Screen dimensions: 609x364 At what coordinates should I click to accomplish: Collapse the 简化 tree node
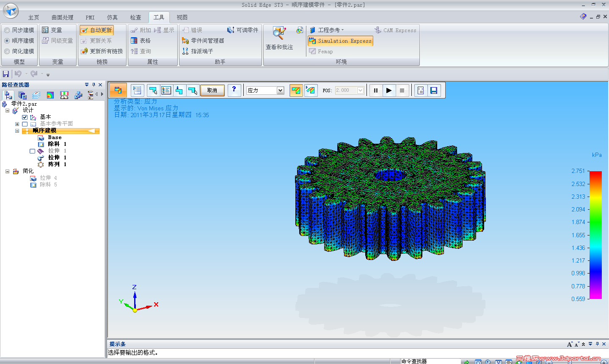(7, 171)
